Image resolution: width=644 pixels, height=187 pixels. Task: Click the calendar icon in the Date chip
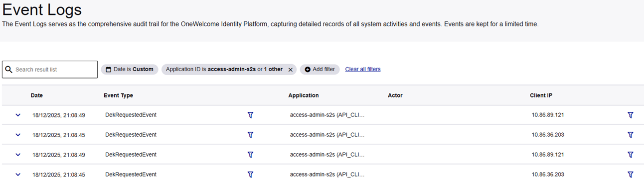coord(108,70)
